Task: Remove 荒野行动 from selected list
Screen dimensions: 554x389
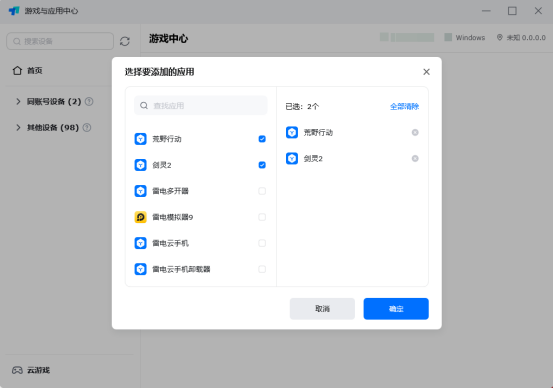Action: 415,132
